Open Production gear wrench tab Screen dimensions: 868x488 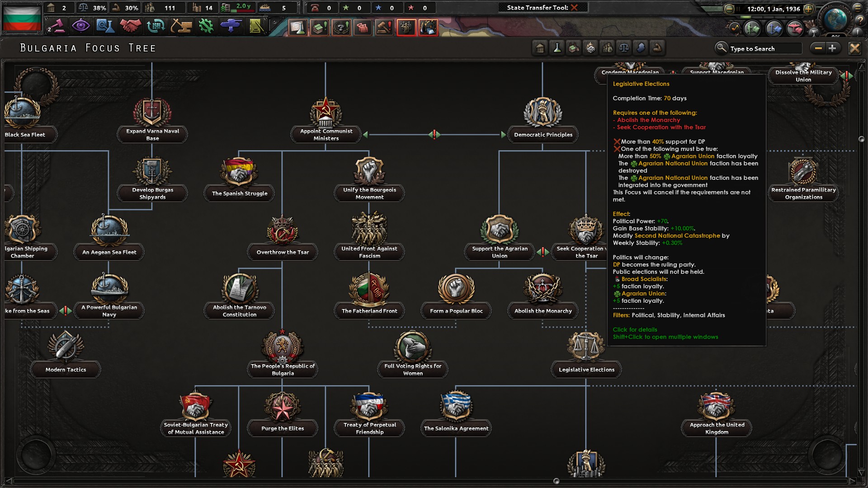pyautogui.click(x=206, y=26)
